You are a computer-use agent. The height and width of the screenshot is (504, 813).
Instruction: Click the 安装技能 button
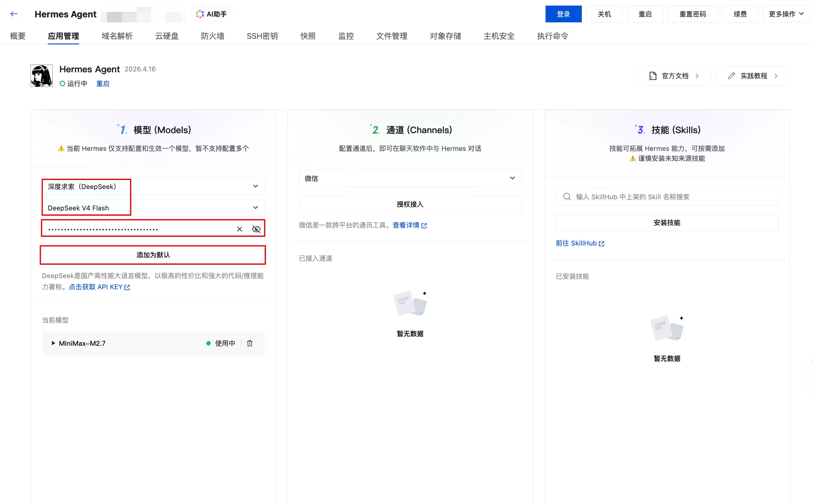pos(667,222)
